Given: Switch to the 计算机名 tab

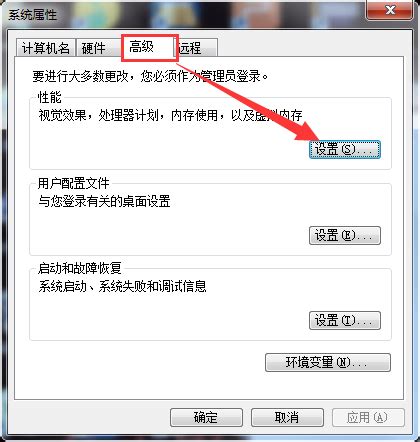Looking at the screenshot, I should point(46,48).
